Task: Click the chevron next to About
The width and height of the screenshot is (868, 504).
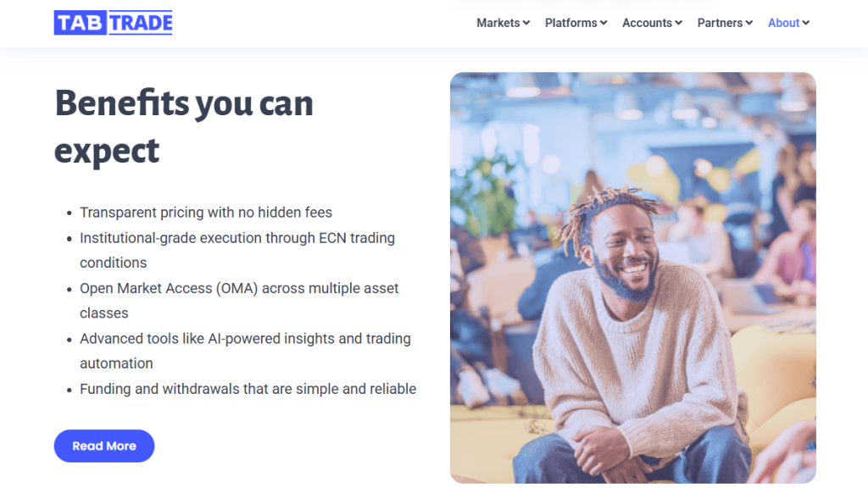Action: tap(806, 23)
